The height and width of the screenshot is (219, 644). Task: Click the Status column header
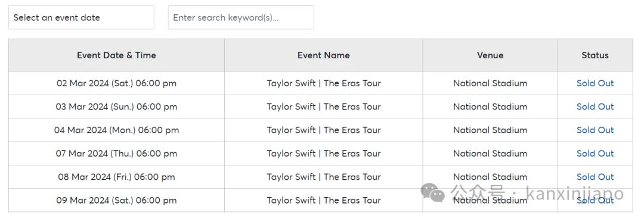[x=595, y=55]
